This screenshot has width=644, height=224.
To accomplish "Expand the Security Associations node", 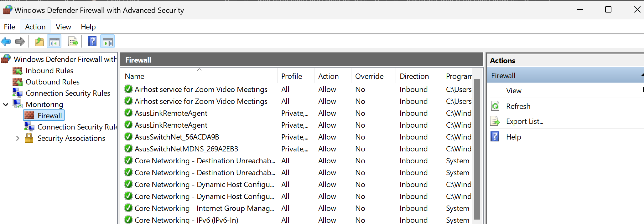I will [18, 138].
